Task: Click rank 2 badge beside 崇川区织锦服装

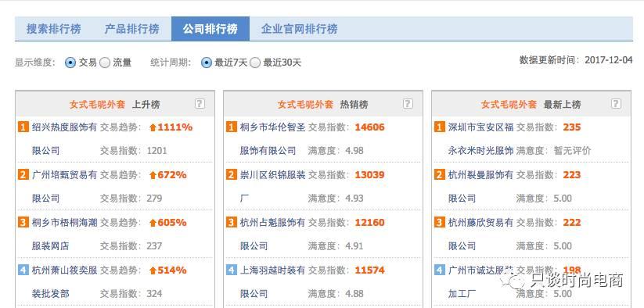Action: click(232, 174)
